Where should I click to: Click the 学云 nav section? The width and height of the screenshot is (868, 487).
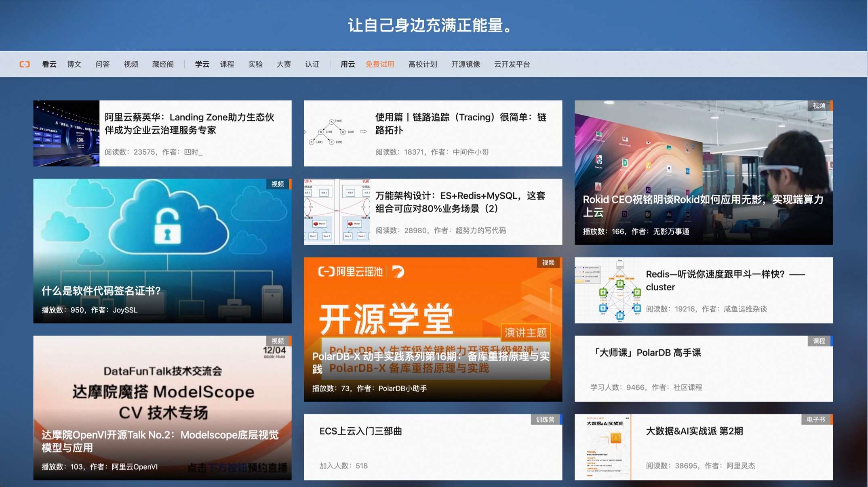point(202,64)
